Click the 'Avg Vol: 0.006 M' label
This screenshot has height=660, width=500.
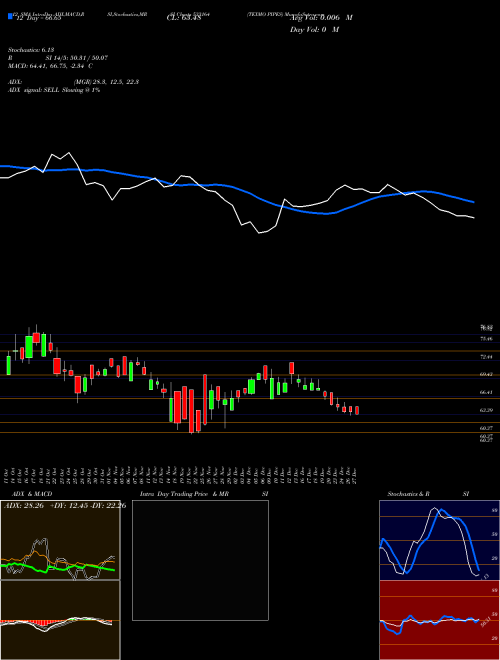[321, 18]
